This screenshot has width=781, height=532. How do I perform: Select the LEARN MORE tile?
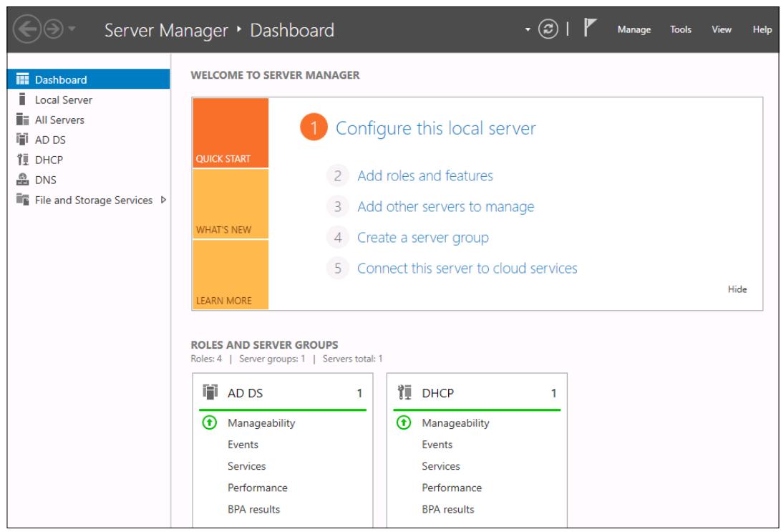click(x=231, y=274)
